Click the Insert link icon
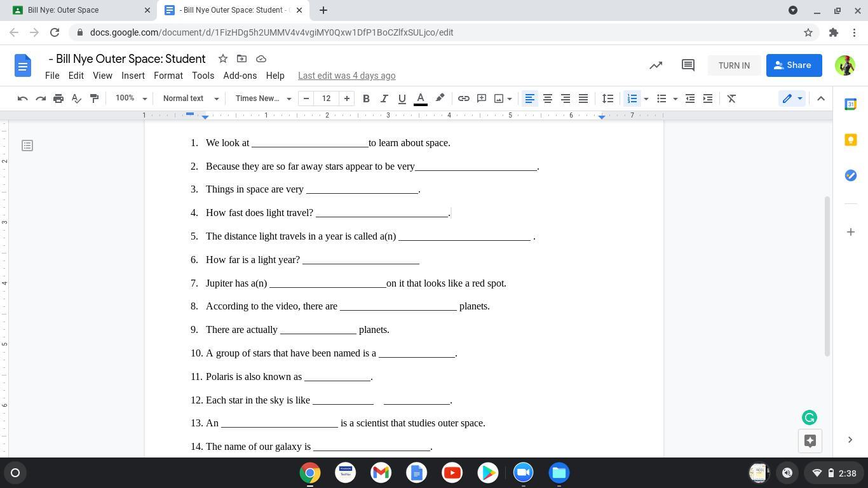 tap(464, 98)
